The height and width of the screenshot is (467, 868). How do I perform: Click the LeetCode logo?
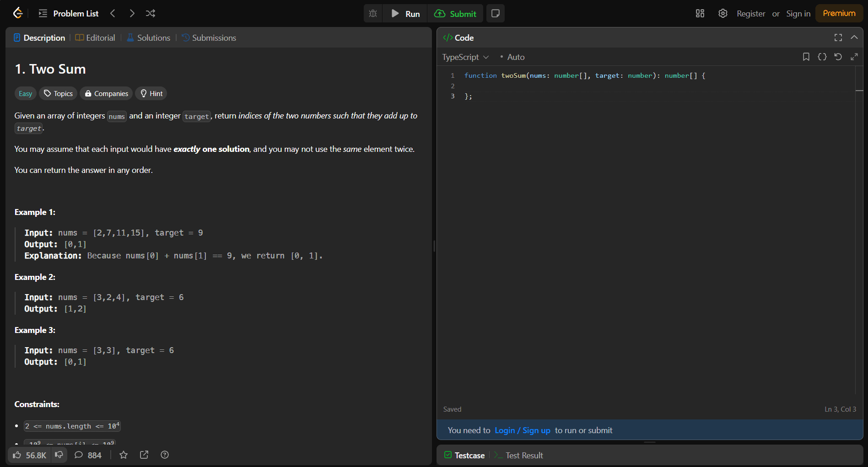(x=17, y=13)
